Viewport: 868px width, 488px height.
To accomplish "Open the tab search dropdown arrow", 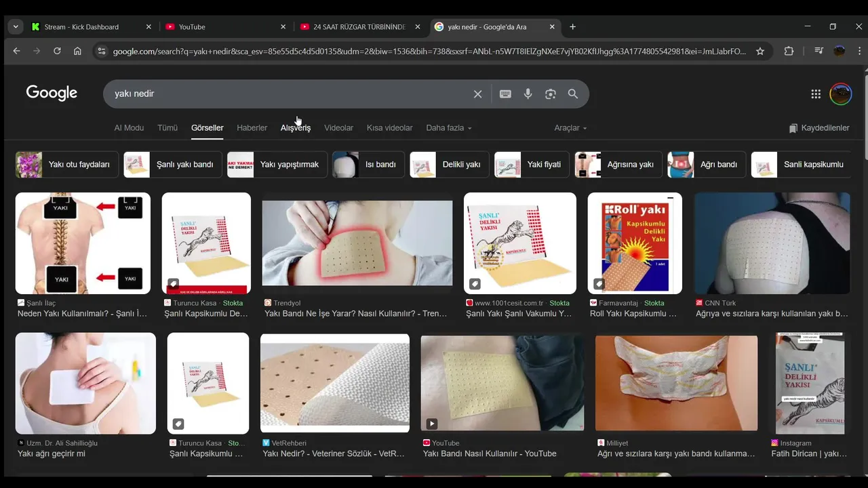I will pyautogui.click(x=15, y=26).
